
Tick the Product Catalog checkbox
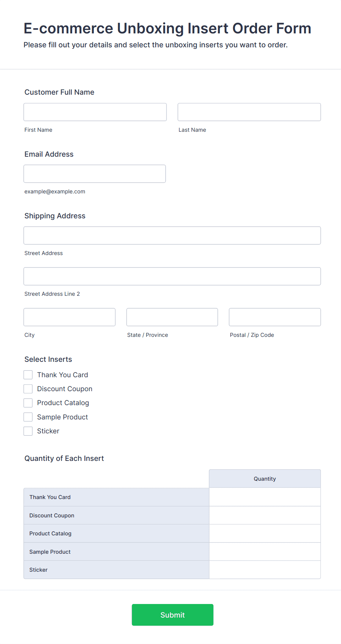point(28,403)
